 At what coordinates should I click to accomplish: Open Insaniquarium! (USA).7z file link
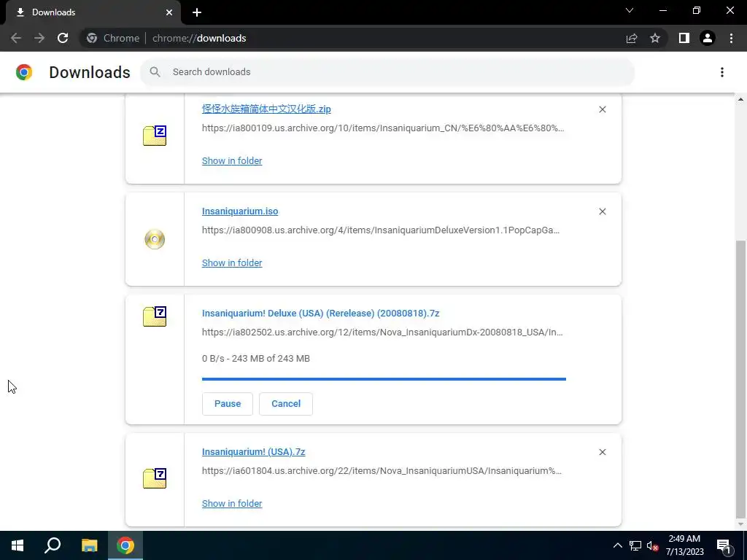[253, 452]
